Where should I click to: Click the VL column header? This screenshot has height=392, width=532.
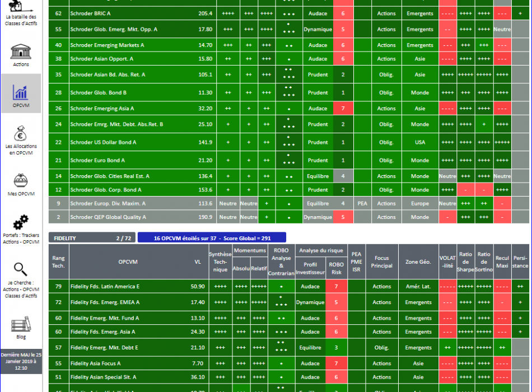(x=198, y=262)
